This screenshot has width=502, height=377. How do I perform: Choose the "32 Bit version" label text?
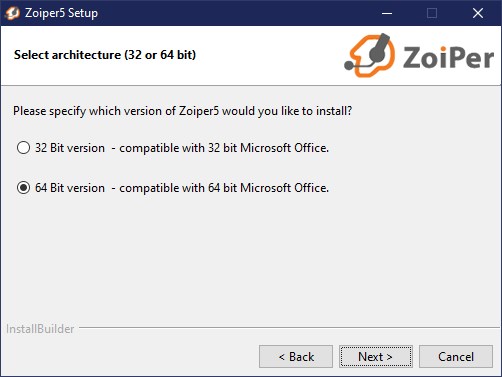pyautogui.click(x=70, y=148)
